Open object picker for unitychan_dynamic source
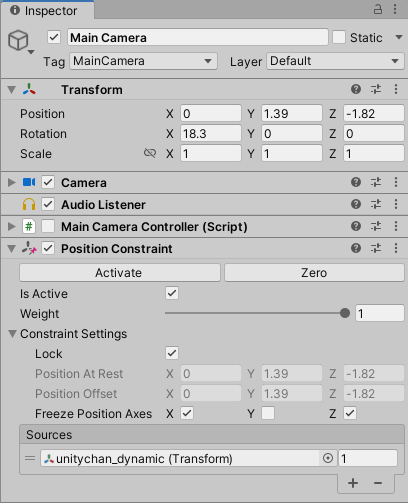This screenshot has height=503, width=408. pyautogui.click(x=328, y=459)
